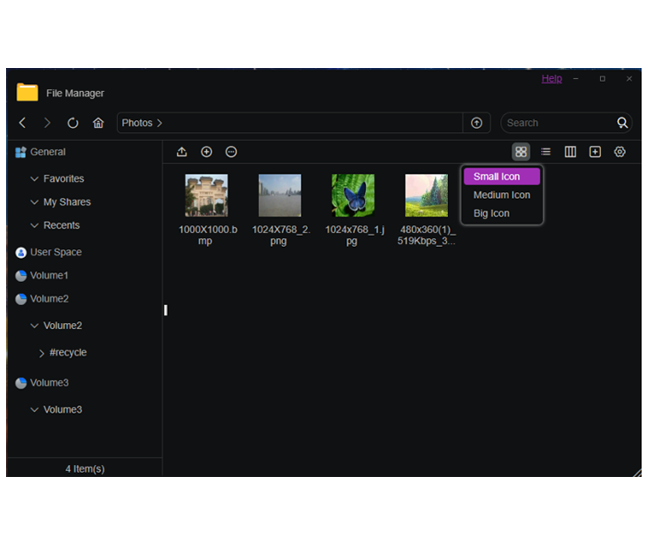Switch to column view mode
Image resolution: width=648 pixels, height=550 pixels.
pyautogui.click(x=570, y=152)
